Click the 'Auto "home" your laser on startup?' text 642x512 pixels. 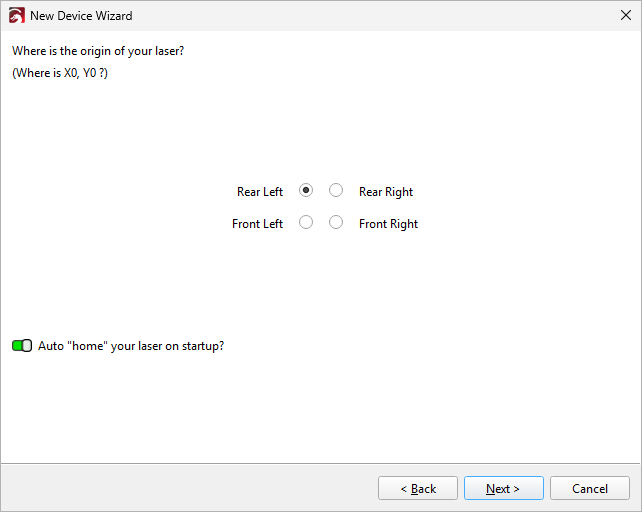131,346
